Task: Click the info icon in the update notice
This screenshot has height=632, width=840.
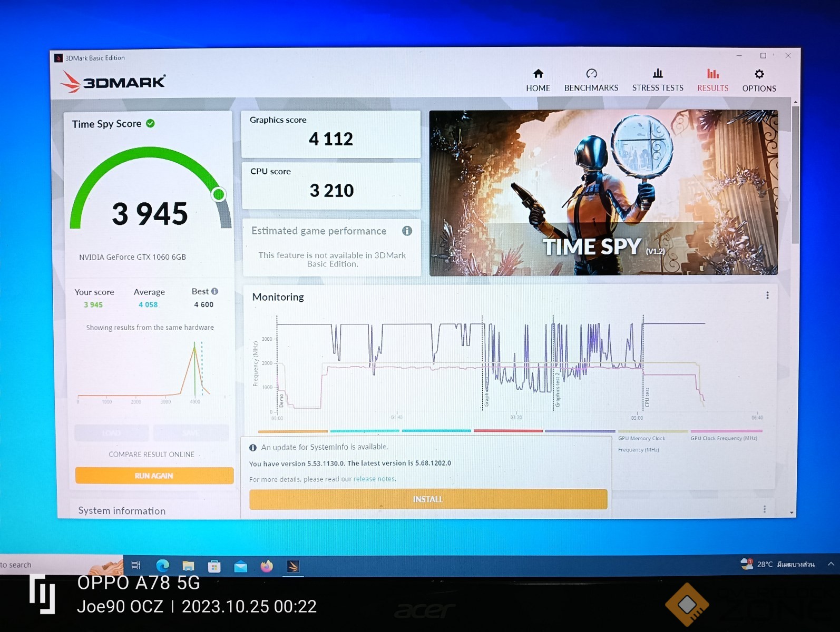Action: (253, 448)
